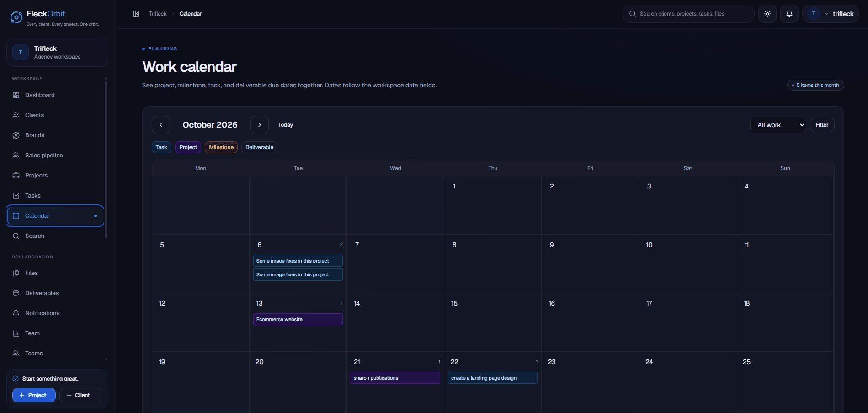Screen dimensions: 868x413
Task: Toggle the Project type chip
Action: [x=188, y=147]
